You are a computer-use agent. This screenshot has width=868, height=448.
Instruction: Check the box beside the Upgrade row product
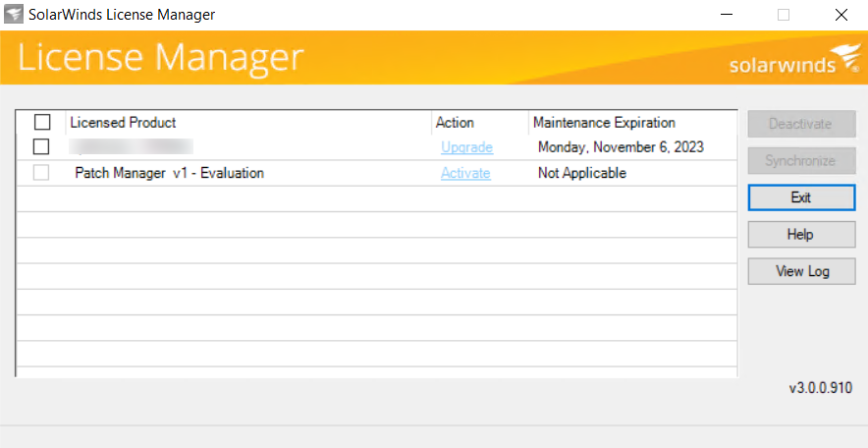41,147
